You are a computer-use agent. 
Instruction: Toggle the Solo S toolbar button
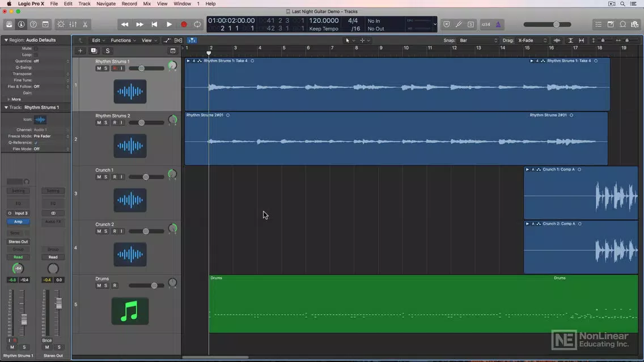click(x=471, y=24)
